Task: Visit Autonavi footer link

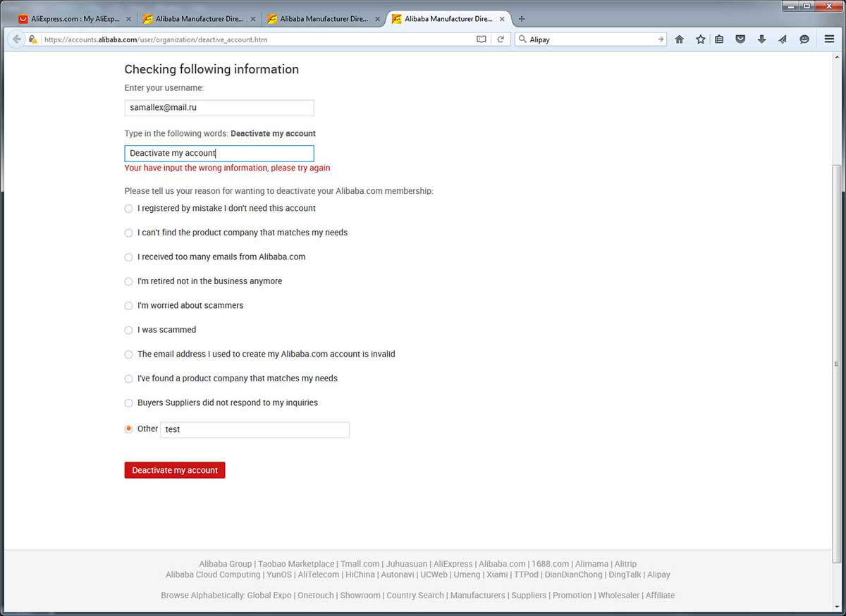Action: [398, 574]
